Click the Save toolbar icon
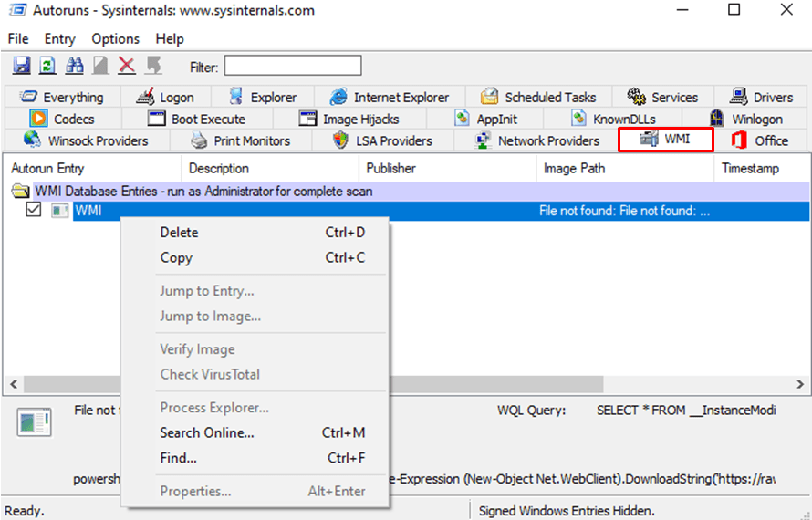This screenshot has height=520, width=812. tap(21, 66)
